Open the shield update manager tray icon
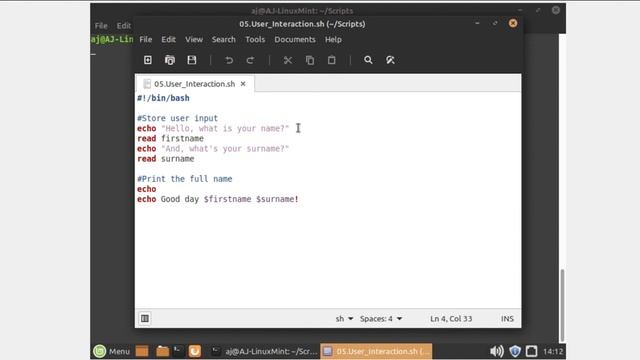 (x=515, y=351)
